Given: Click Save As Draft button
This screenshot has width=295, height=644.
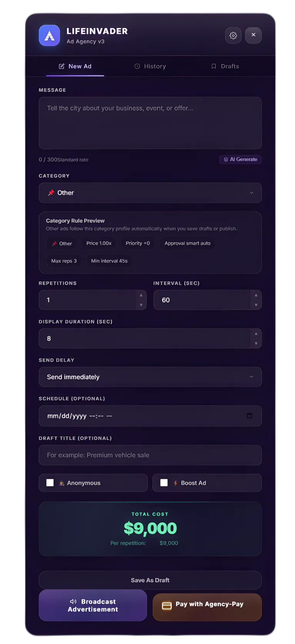Looking at the screenshot, I should click(150, 580).
